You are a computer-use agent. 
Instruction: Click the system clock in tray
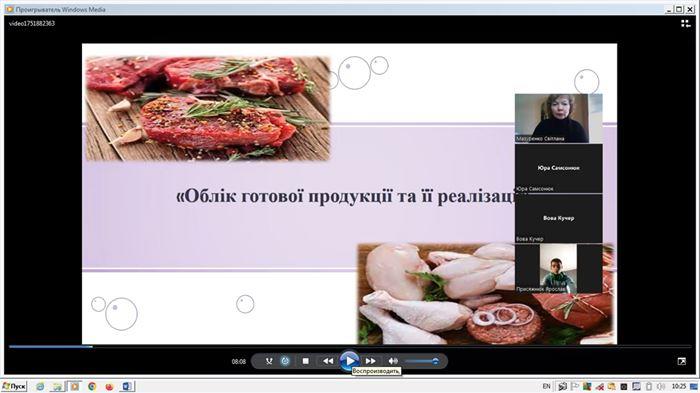(679, 386)
